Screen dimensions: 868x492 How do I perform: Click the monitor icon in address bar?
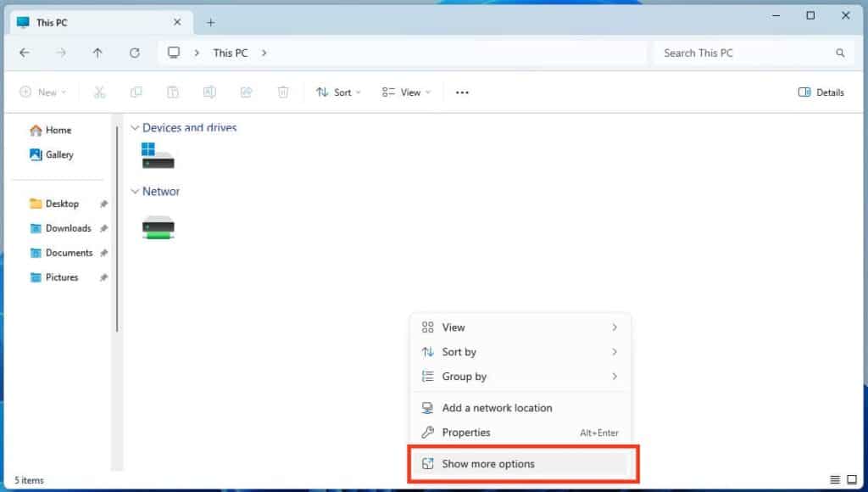coord(174,53)
